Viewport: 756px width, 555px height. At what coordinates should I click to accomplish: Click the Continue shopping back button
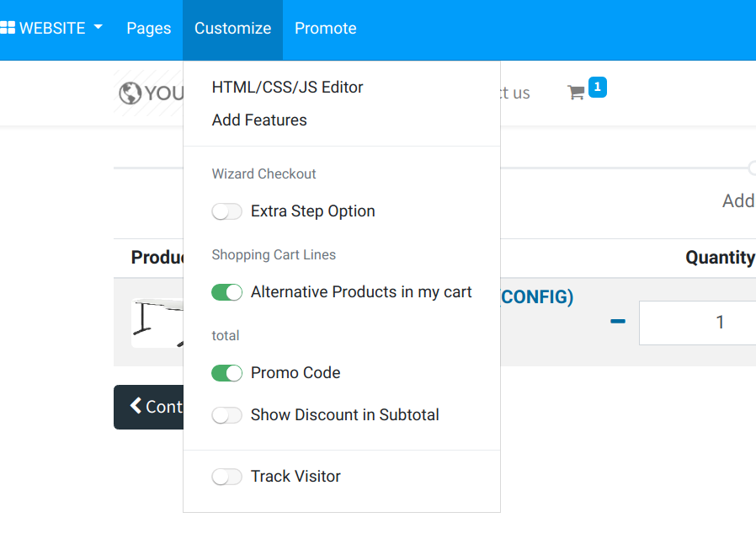click(x=150, y=407)
